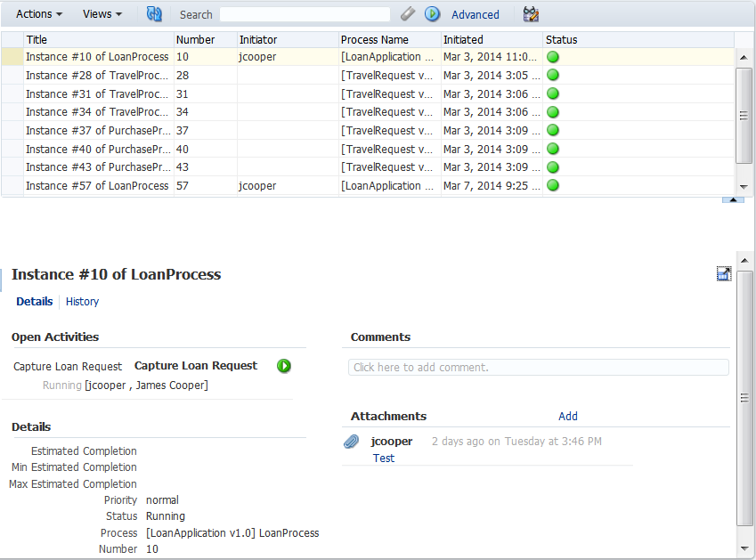Open the Views dropdown menu
Viewport: 756px width, 560px height.
[x=102, y=14]
